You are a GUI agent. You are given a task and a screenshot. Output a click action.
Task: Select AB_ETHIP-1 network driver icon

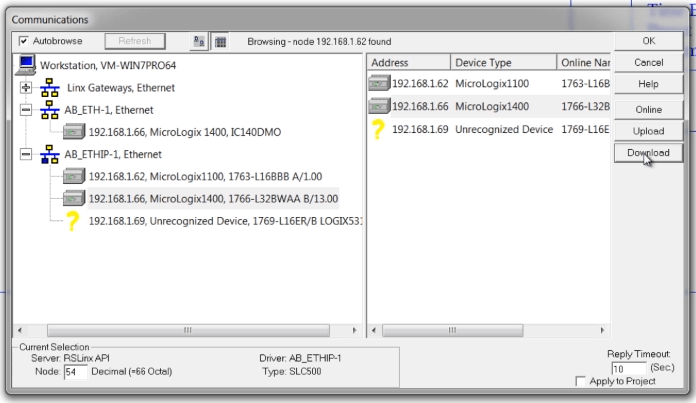(x=50, y=154)
